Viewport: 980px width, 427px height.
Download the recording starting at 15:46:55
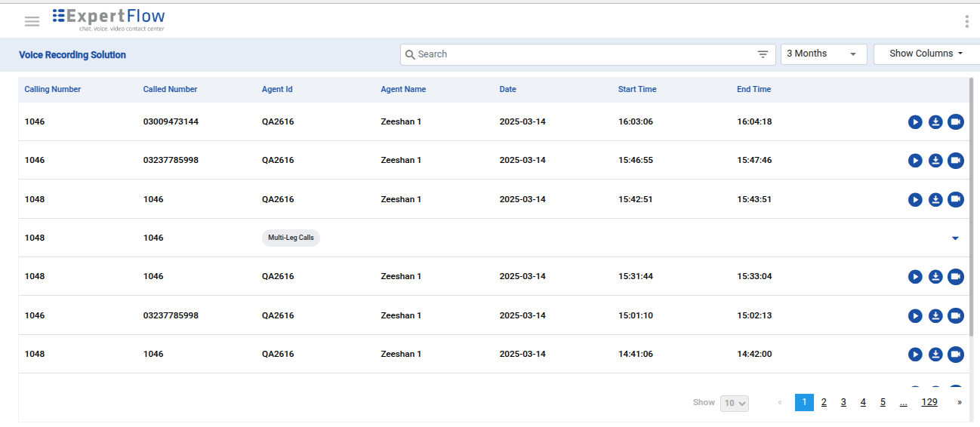point(935,161)
